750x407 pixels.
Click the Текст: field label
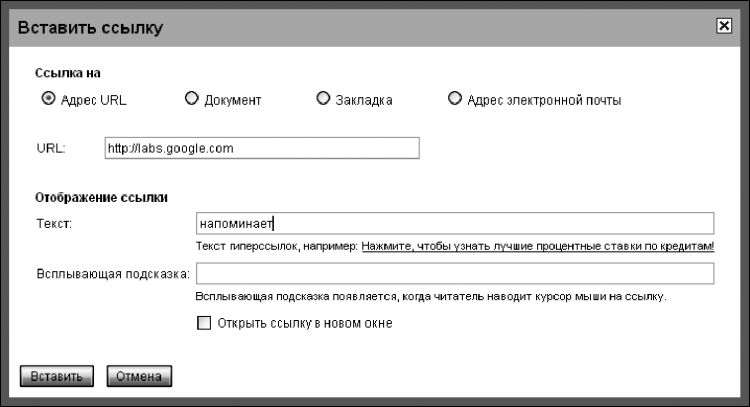point(54,223)
